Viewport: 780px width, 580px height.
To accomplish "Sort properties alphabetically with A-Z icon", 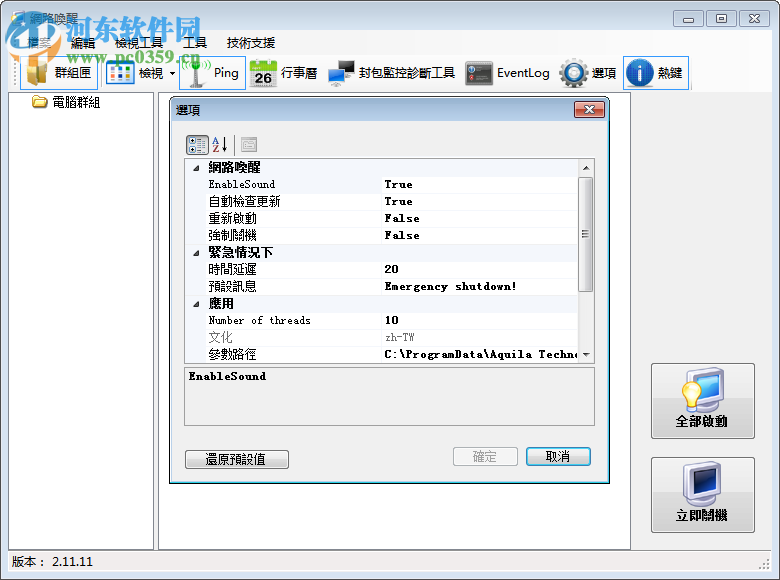I will click(x=220, y=145).
